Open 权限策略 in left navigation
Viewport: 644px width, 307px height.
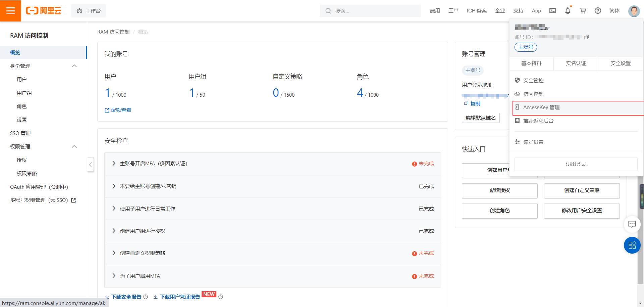27,173
